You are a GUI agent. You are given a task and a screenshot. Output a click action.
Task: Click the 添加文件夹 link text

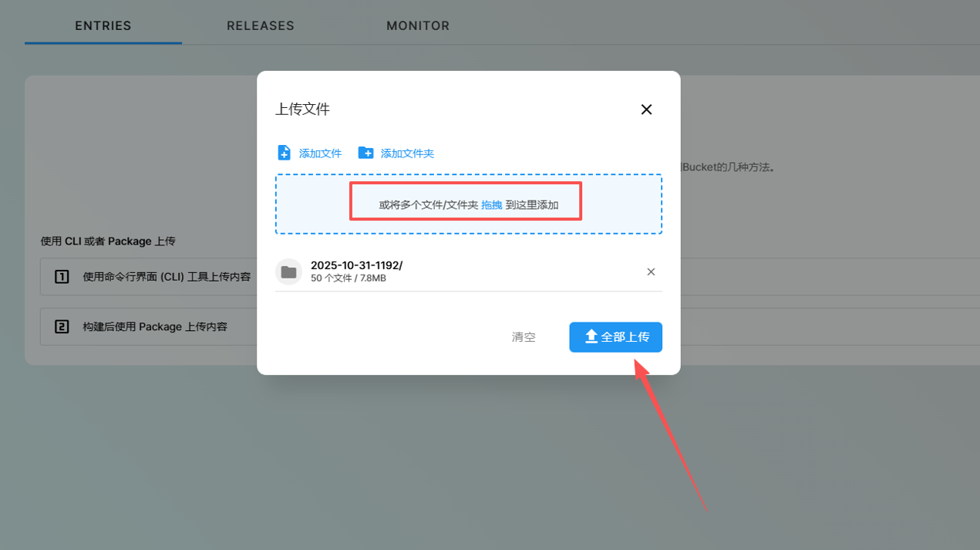tap(407, 154)
